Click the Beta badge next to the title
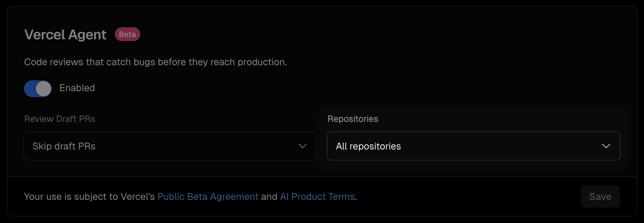Screen dimensions: 644x223 (x=127, y=34)
